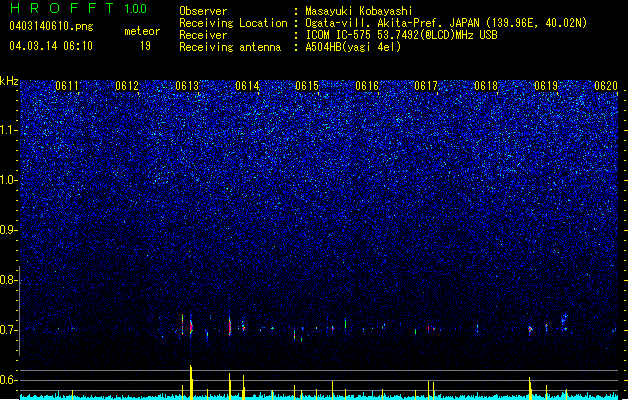Click the 0618 time marker
The width and height of the screenshot is (629, 400).
pyautogui.click(x=486, y=86)
